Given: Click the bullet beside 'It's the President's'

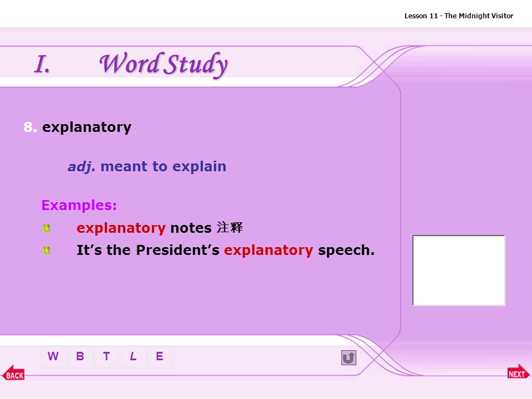Looking at the screenshot, I should [x=47, y=250].
